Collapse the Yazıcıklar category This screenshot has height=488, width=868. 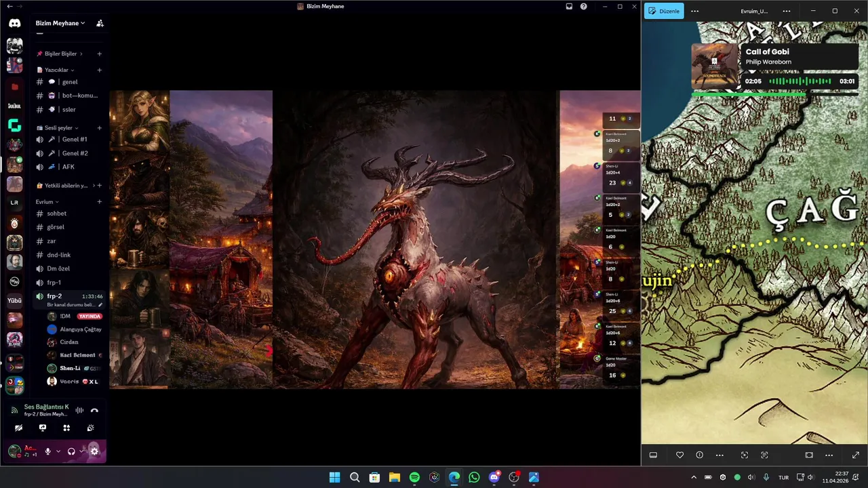coord(56,70)
